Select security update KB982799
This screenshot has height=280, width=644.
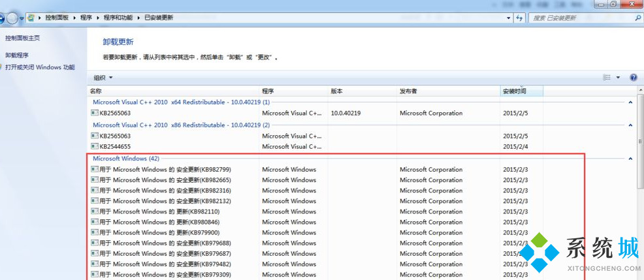316,170
